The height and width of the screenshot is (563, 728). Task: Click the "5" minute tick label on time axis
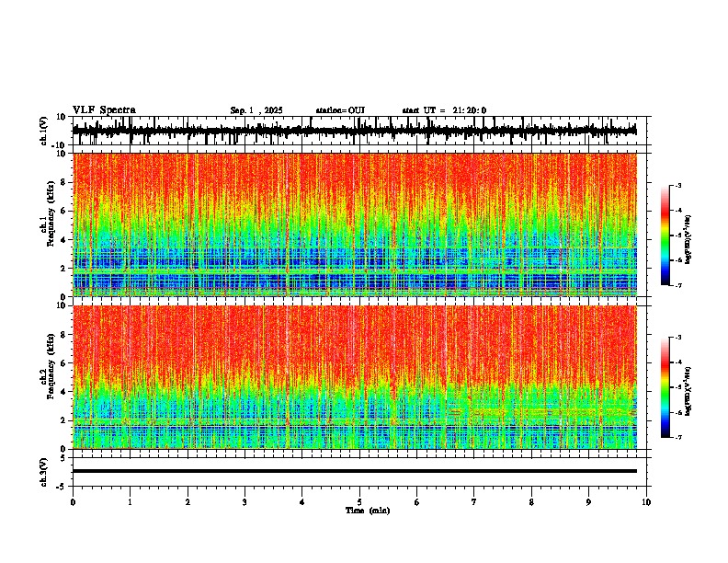[x=359, y=502]
